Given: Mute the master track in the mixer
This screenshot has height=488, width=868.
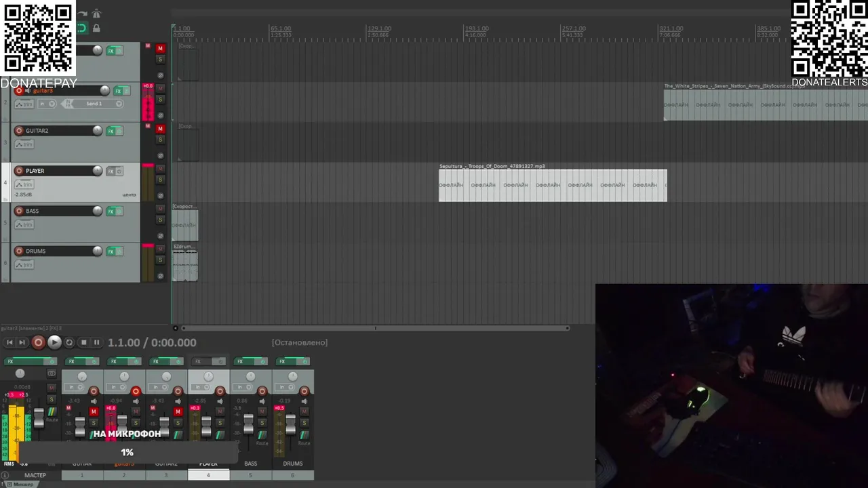Looking at the screenshot, I should (x=52, y=387).
